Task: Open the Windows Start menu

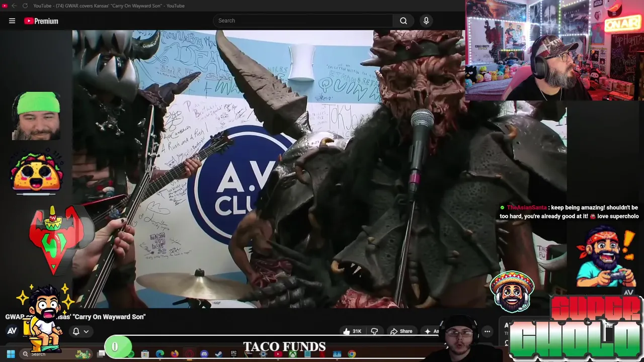Action: 11,354
